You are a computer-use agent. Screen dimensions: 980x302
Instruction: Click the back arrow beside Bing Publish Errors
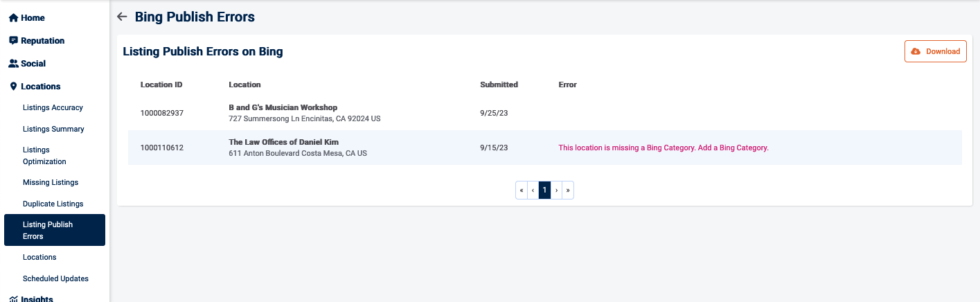coord(123,17)
